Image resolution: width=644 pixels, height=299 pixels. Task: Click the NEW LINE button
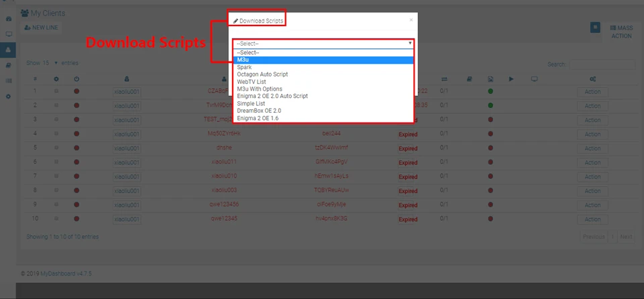tap(42, 27)
